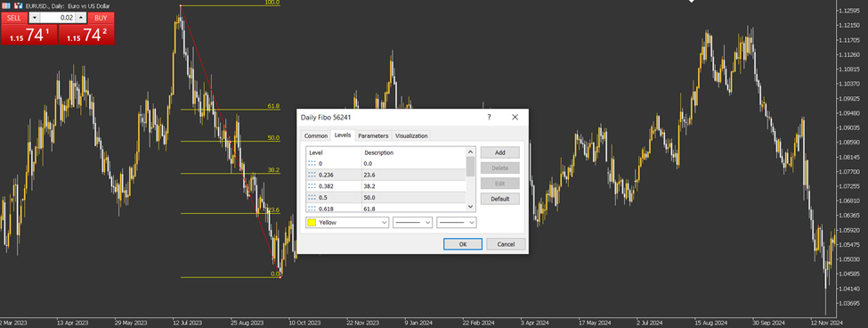
Task: Click the Delete button
Action: pyautogui.click(x=499, y=168)
